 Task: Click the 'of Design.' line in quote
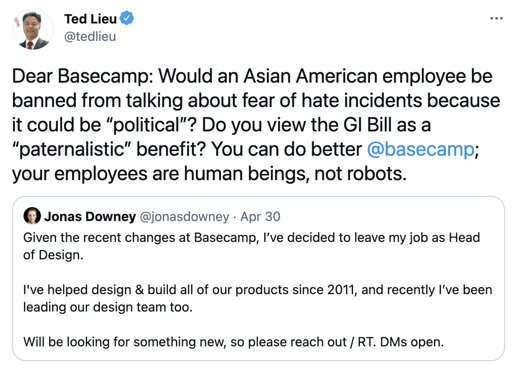click(x=53, y=255)
